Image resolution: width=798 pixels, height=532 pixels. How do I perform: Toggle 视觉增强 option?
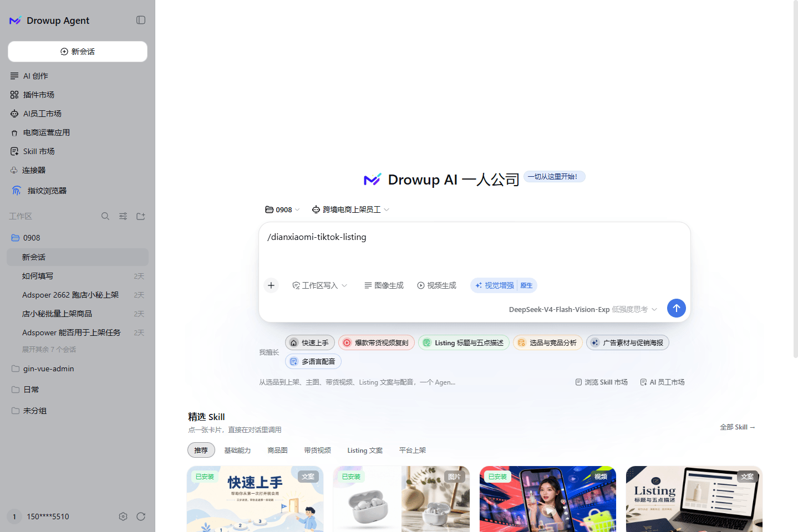pos(494,285)
